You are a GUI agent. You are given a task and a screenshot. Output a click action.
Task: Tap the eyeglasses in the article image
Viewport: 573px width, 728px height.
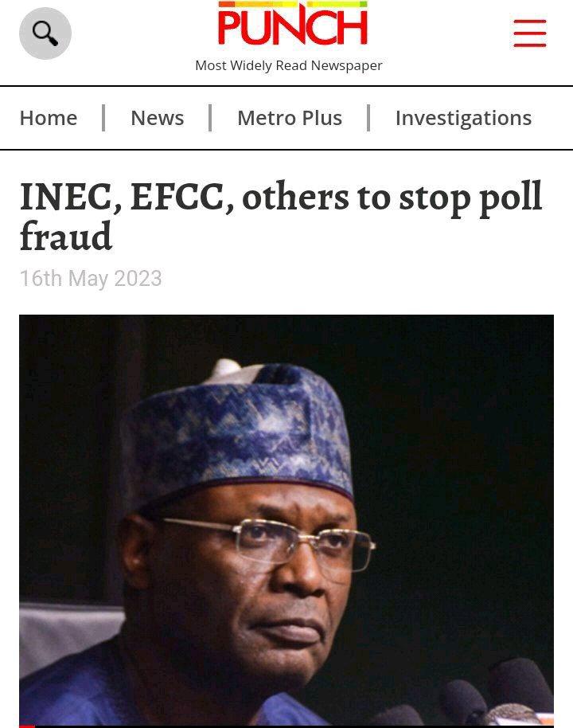click(269, 543)
